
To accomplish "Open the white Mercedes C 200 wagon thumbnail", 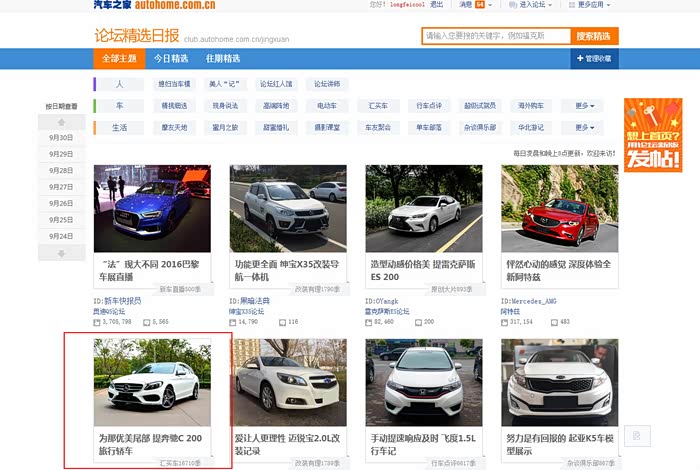I will [x=152, y=383].
